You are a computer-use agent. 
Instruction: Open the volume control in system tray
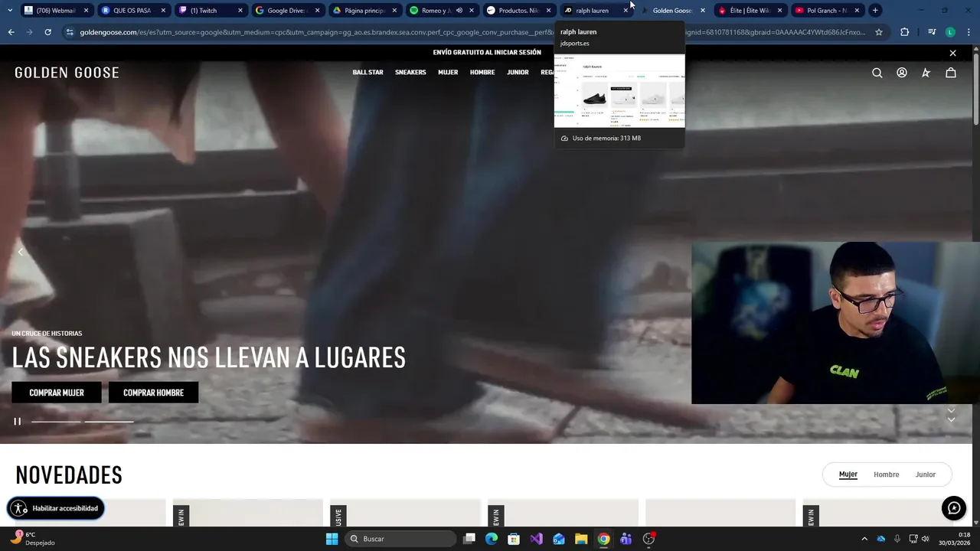[926, 539]
